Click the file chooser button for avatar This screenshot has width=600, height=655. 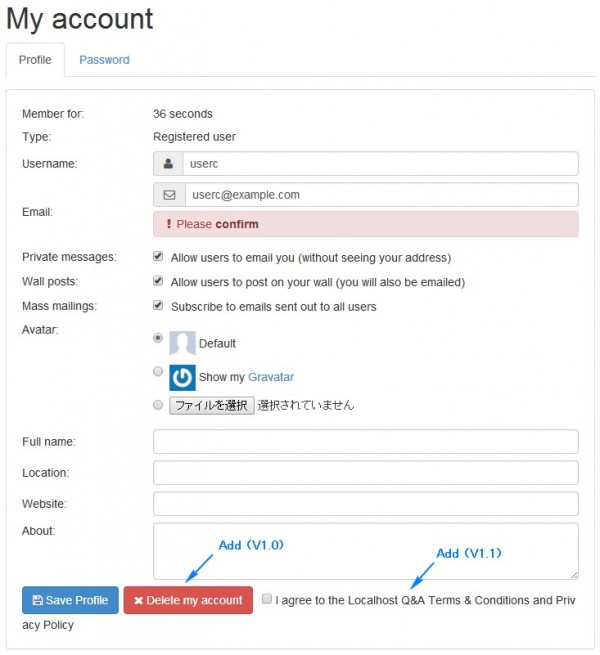coord(211,406)
